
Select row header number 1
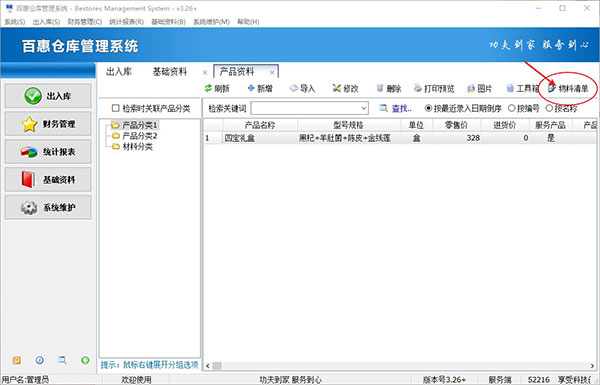(213, 138)
